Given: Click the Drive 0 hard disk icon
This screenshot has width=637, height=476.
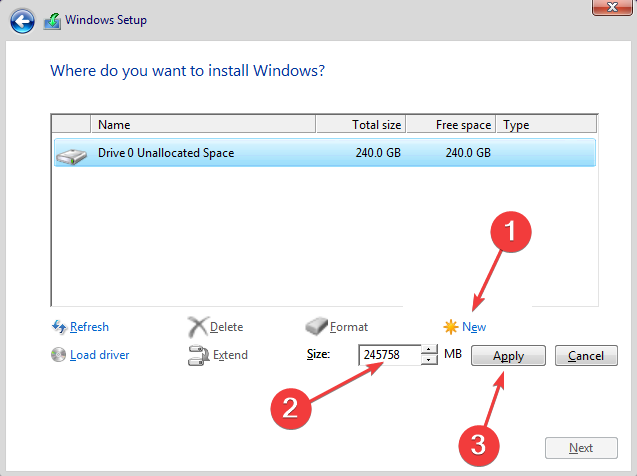Looking at the screenshot, I should pos(72,156).
